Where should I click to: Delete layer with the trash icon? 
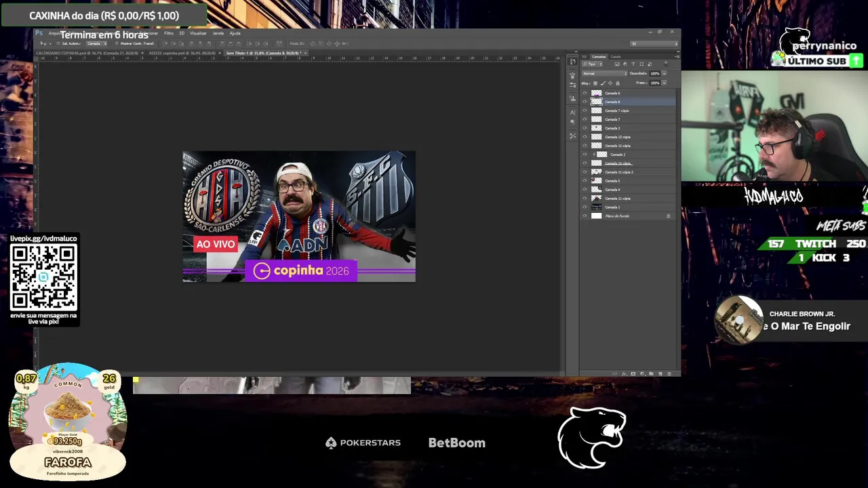pos(669,373)
